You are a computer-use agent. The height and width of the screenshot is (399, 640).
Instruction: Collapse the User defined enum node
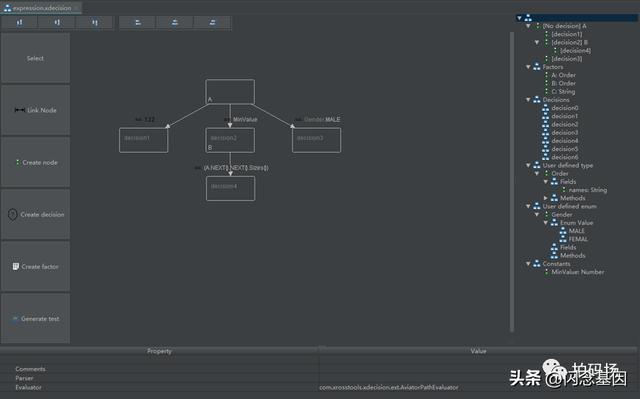528,206
